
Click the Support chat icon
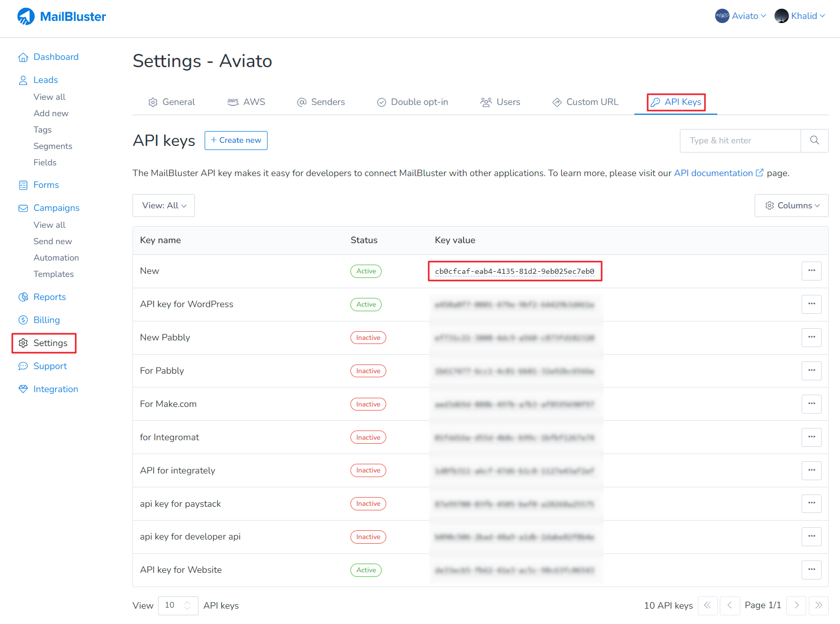[x=23, y=366]
